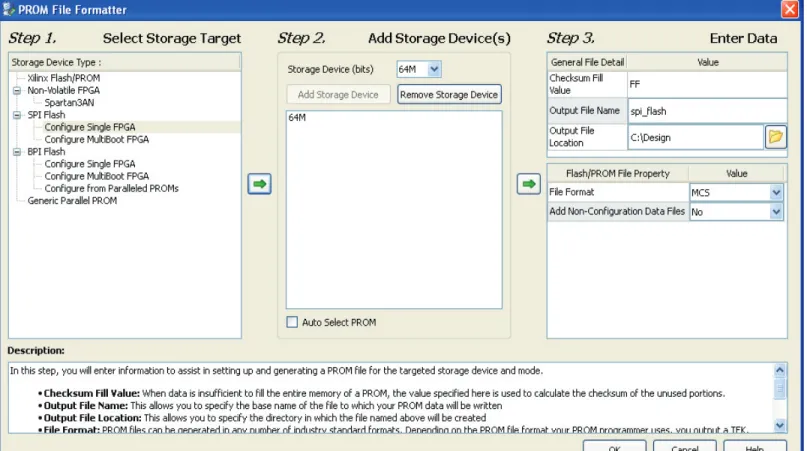Click the description scrollbar down arrow
This screenshot has width=807, height=451.
tap(780, 425)
